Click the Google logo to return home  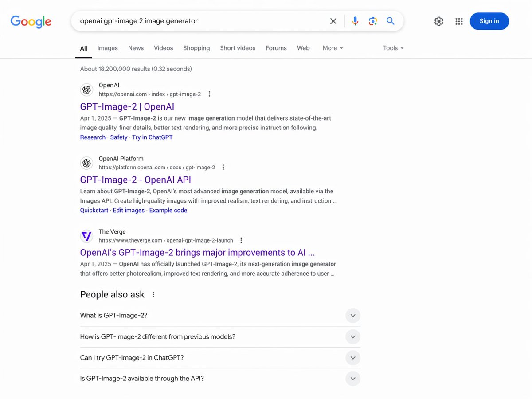(x=31, y=21)
